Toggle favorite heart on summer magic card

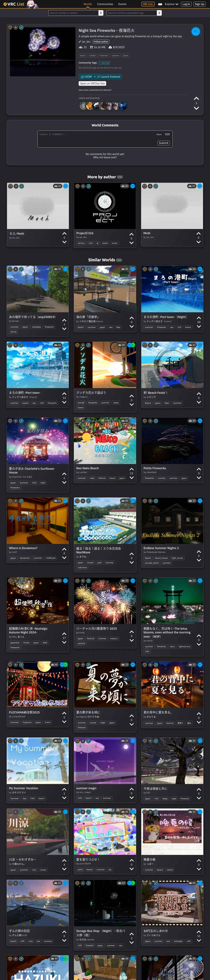(77, 741)
